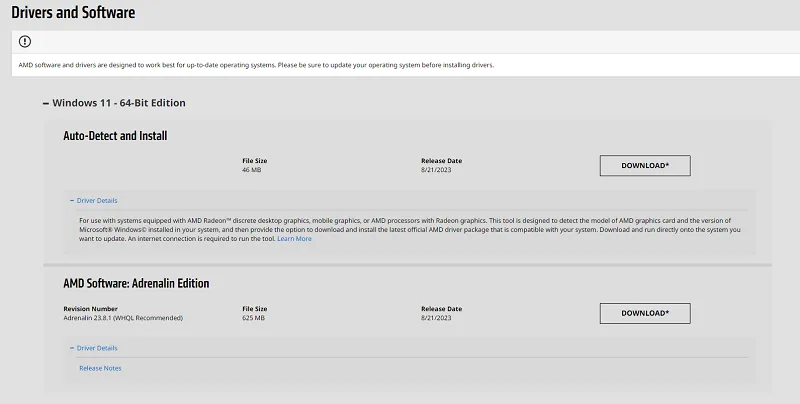Click the Auto-Detect and Install title
Screen dimensions: 800x404
[x=115, y=136]
